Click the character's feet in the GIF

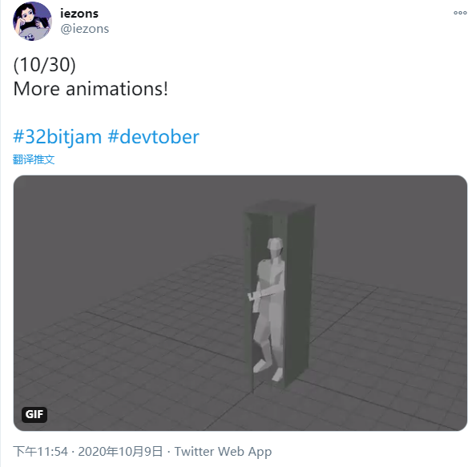[x=268, y=370]
